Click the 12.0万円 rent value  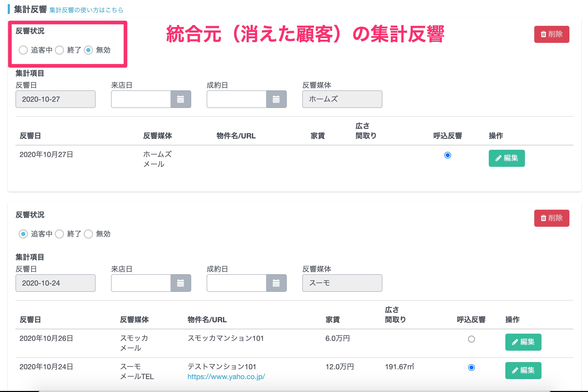coord(340,367)
